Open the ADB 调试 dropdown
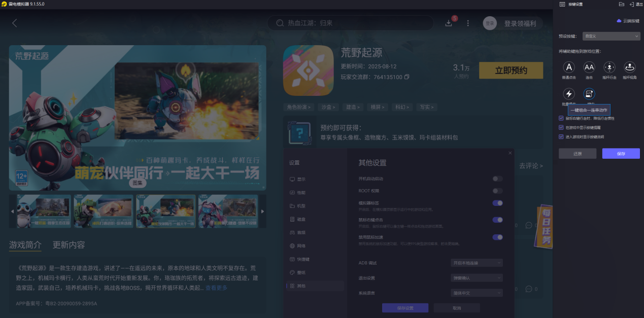The height and width of the screenshot is (318, 644). [x=477, y=263]
